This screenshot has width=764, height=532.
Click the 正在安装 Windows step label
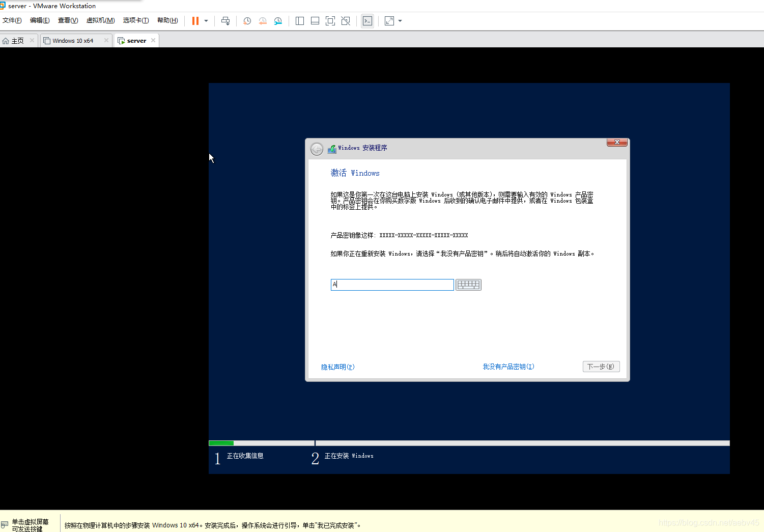[349, 456]
